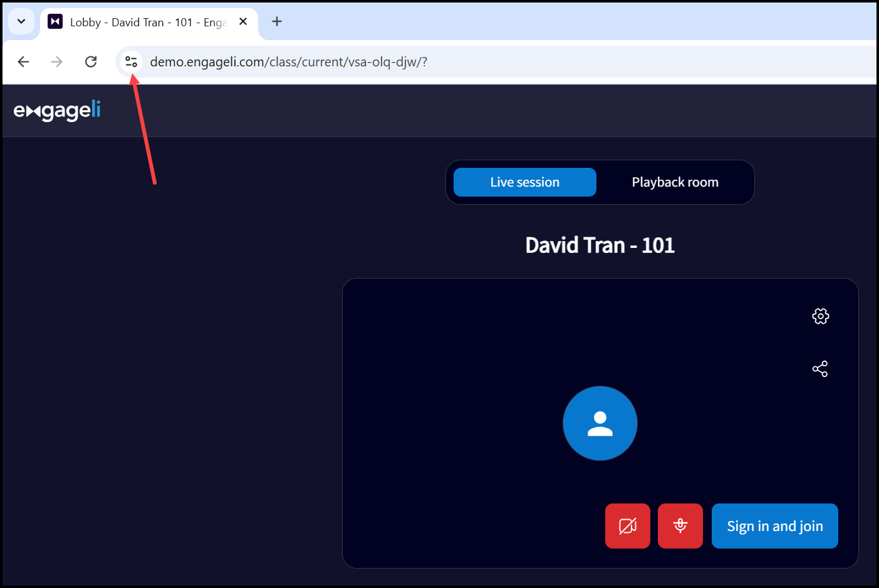Screen dimensions: 879x588
Task: Expand the tab search dropdown chevron
Action: coord(21,21)
